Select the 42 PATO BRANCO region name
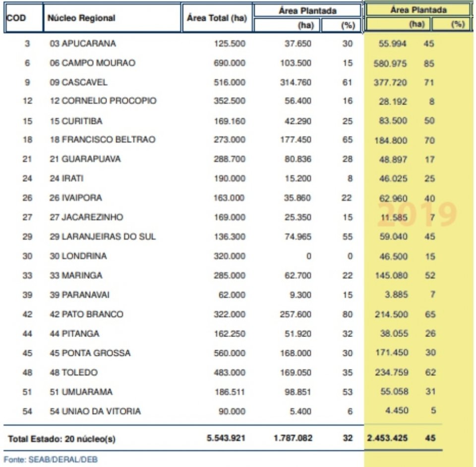 [x=86, y=314]
